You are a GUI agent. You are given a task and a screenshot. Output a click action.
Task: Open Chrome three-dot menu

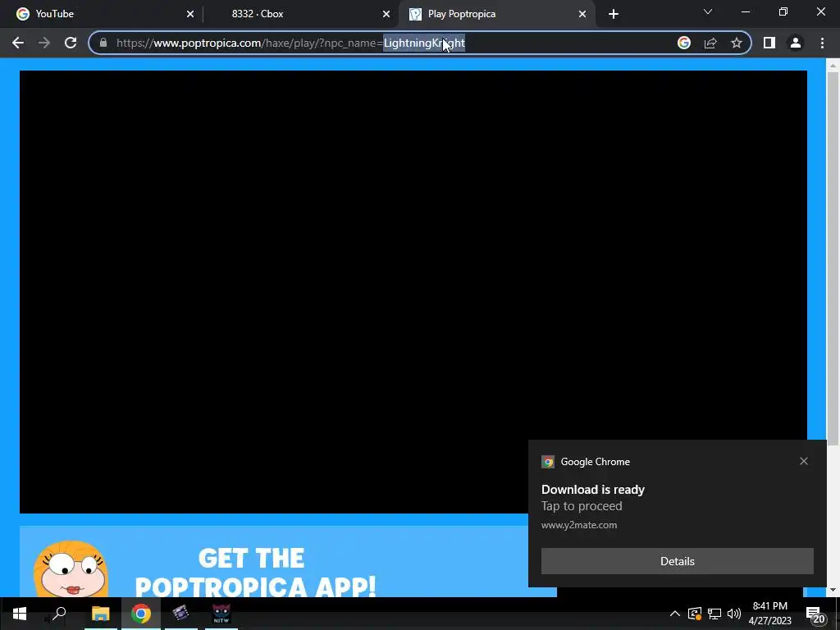822,43
